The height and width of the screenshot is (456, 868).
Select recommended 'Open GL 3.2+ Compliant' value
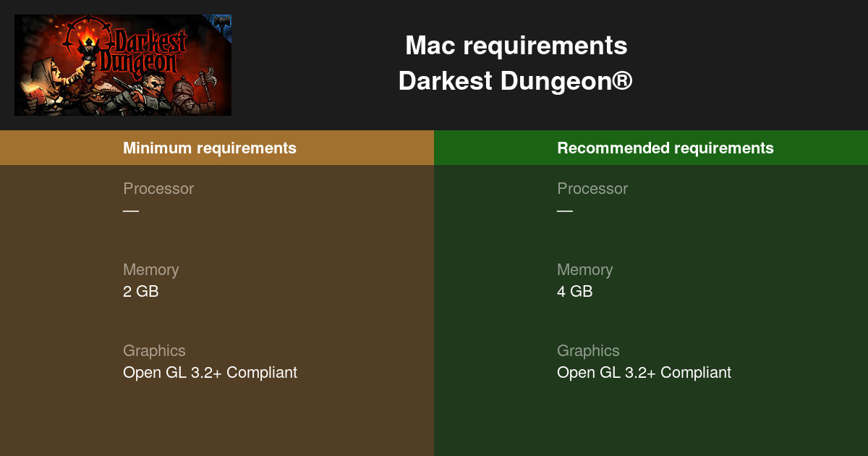[x=644, y=373]
